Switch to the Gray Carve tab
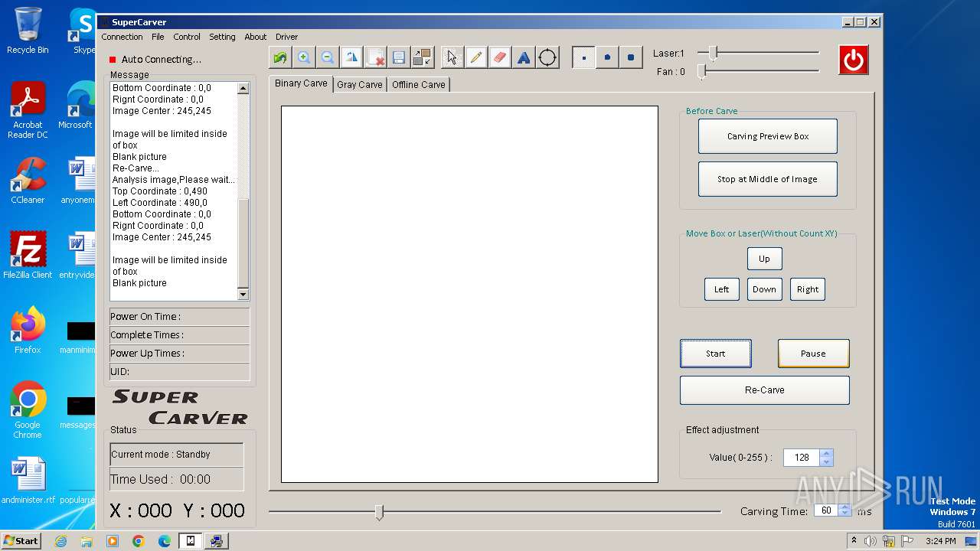Screen dimensions: 980x551 (x=359, y=85)
